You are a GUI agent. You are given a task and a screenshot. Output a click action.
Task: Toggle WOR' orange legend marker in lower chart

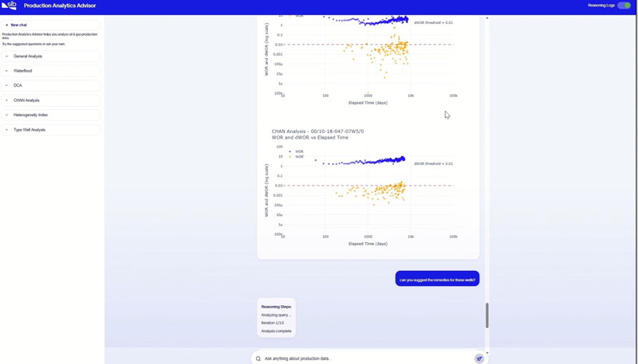tap(289, 157)
